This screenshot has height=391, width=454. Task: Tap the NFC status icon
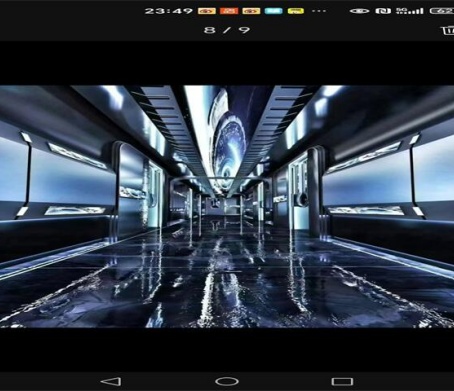pyautogui.click(x=383, y=11)
